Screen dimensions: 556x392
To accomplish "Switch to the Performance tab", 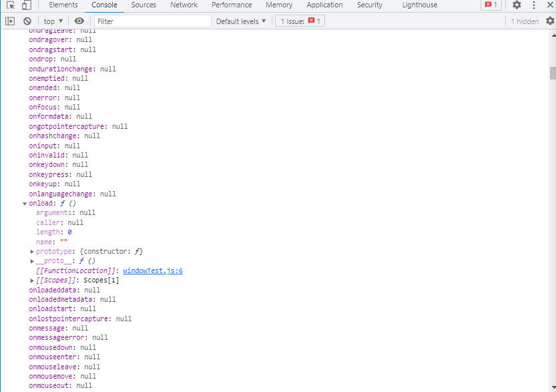I will point(232,5).
